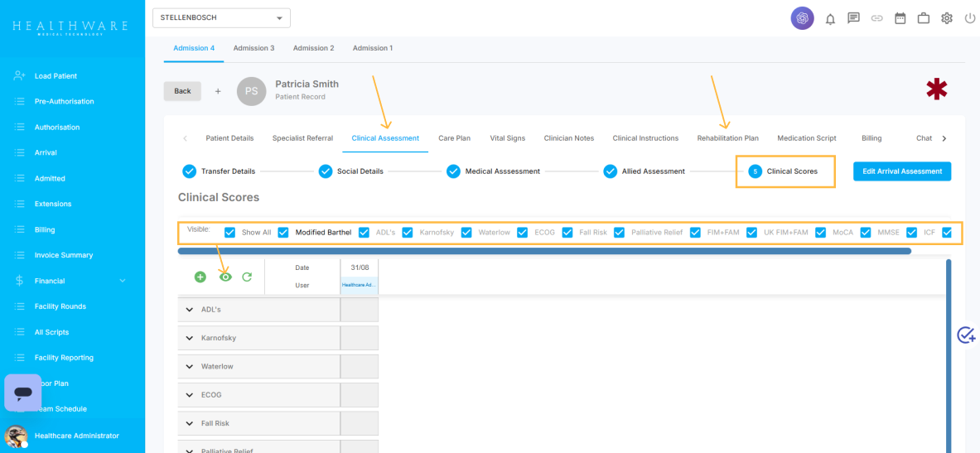980x453 pixels.
Task: Open the calendar icon in top bar
Action: tap(900, 18)
